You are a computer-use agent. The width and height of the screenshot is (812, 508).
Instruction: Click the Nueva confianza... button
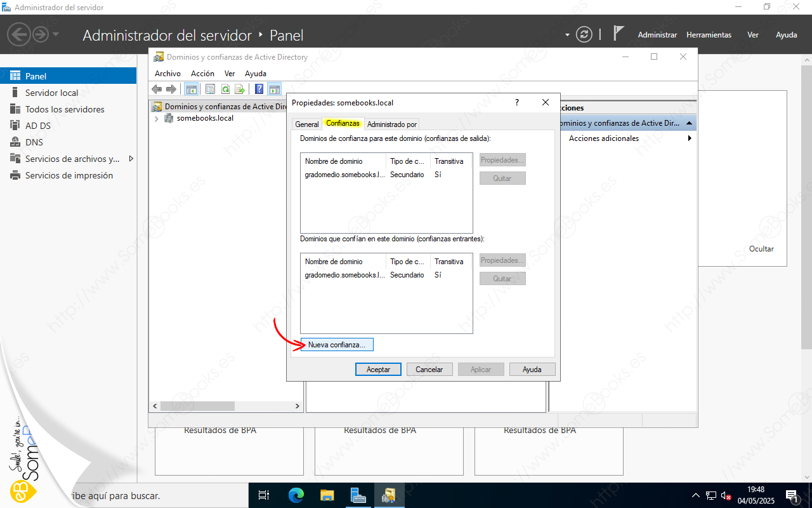337,345
